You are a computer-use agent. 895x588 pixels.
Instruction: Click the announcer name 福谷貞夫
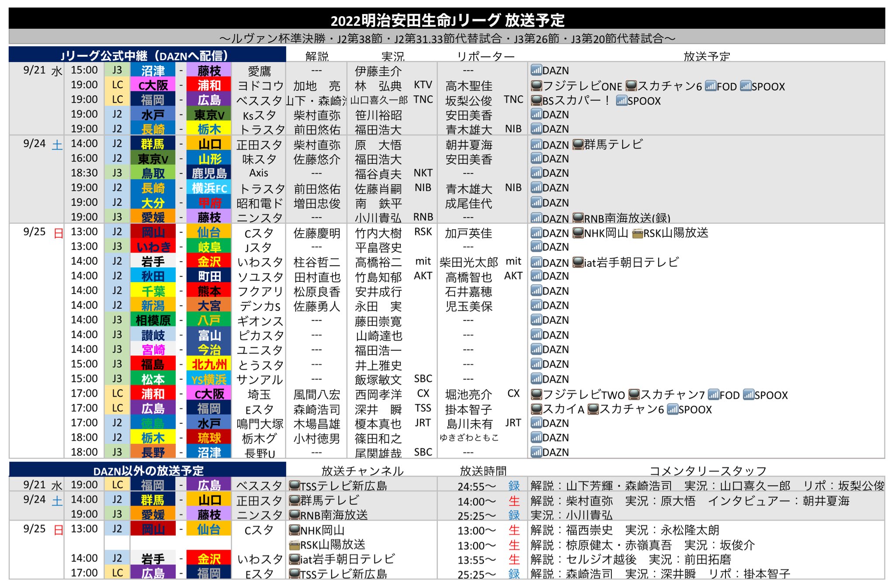click(x=378, y=174)
